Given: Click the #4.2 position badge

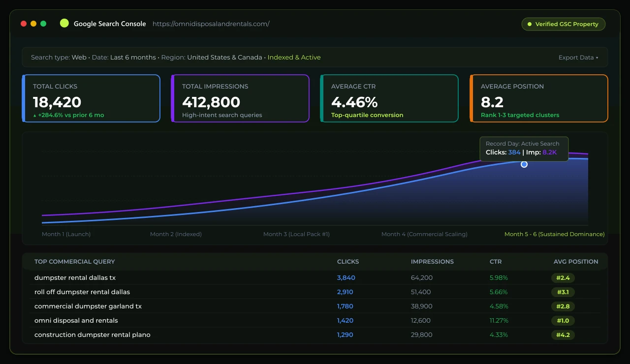Looking at the screenshot, I should click(563, 335).
